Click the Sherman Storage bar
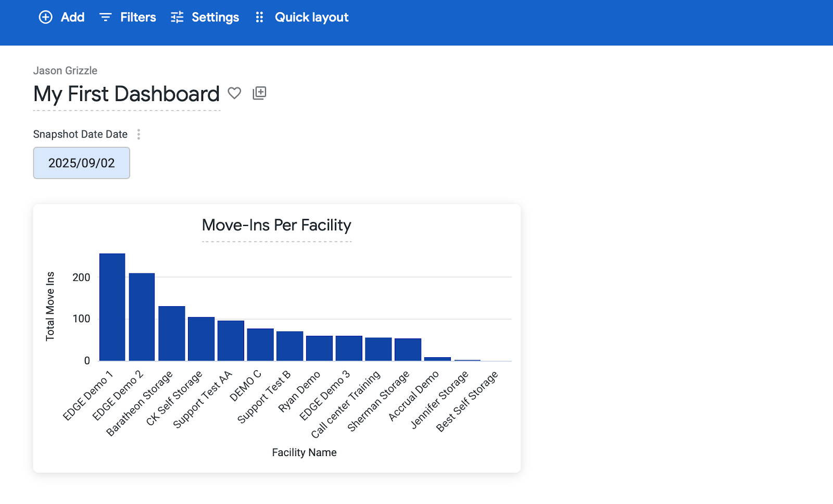The height and width of the screenshot is (504, 833). pos(408,349)
